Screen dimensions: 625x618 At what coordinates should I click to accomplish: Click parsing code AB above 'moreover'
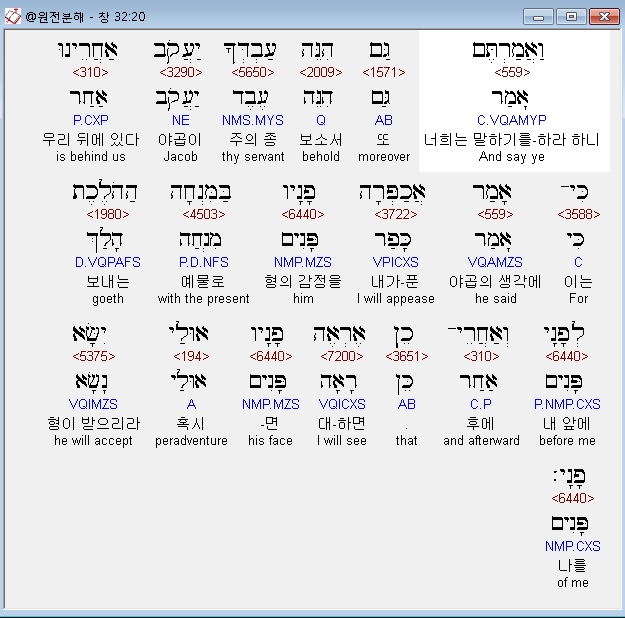pos(384,120)
